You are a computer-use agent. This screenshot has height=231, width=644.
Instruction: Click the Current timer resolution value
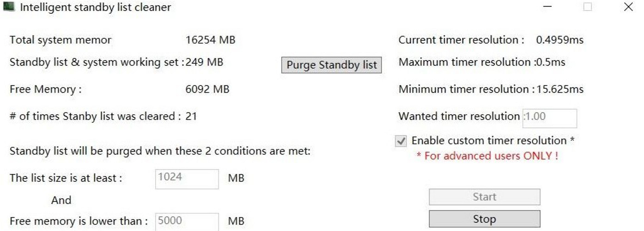click(x=559, y=40)
